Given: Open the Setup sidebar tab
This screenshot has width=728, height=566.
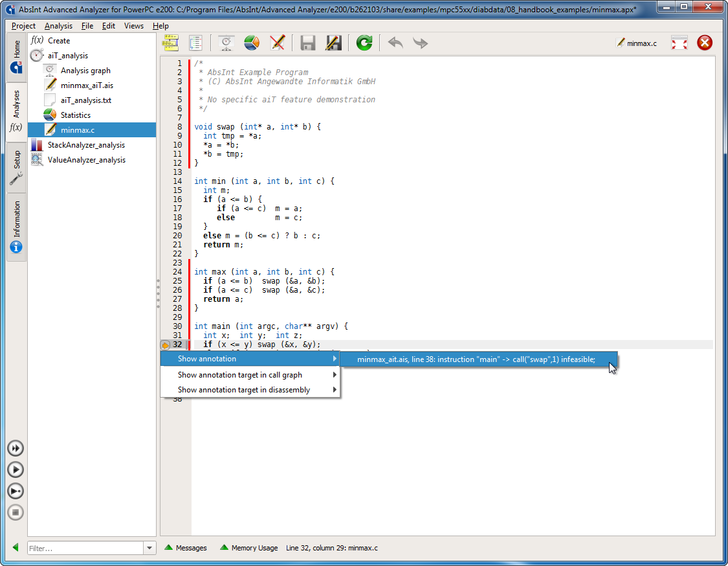Looking at the screenshot, I should tap(17, 166).
